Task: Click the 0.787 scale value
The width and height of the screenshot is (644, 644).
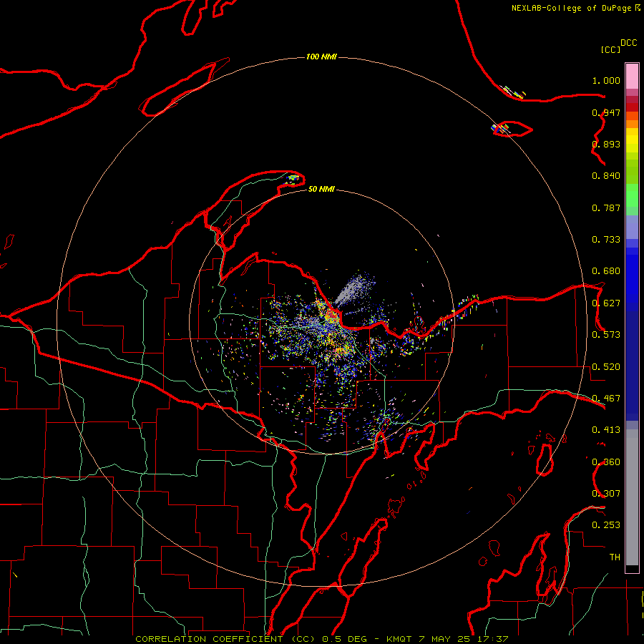Action: click(x=606, y=208)
